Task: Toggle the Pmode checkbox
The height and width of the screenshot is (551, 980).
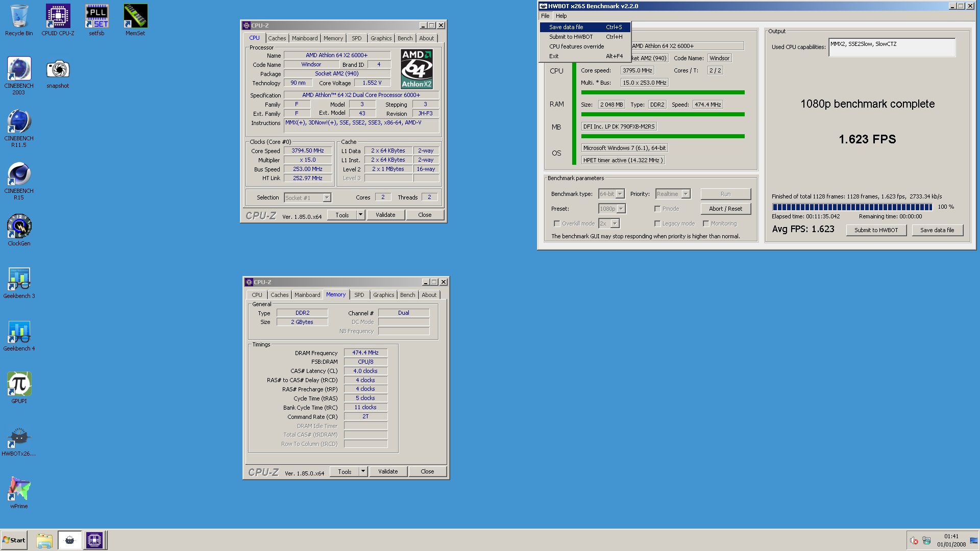Action: (x=657, y=209)
